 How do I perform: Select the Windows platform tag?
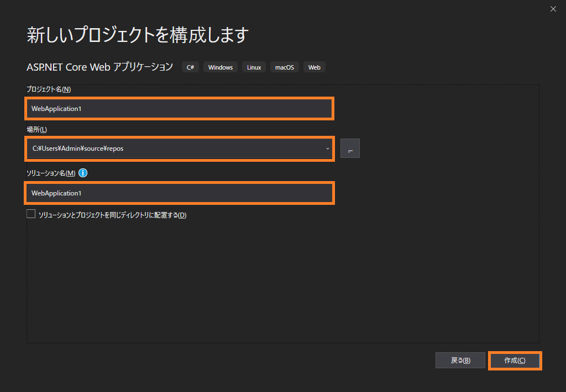click(x=220, y=67)
